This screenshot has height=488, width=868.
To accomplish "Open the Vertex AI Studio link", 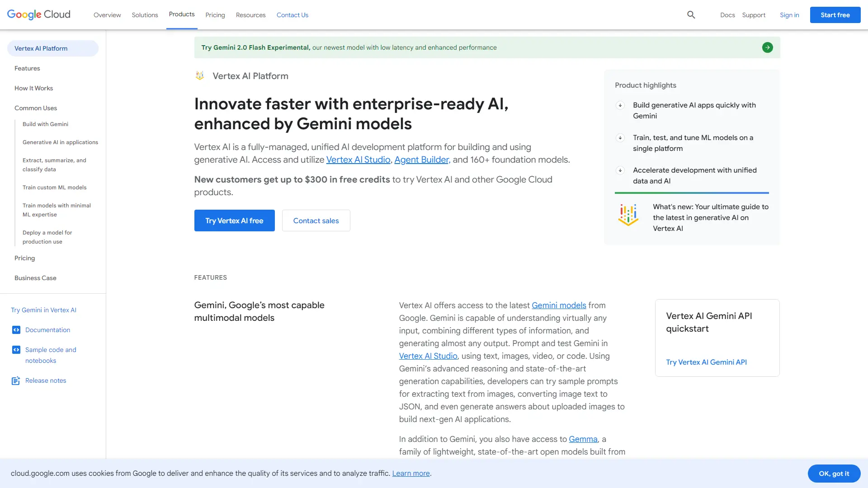I will coord(358,160).
